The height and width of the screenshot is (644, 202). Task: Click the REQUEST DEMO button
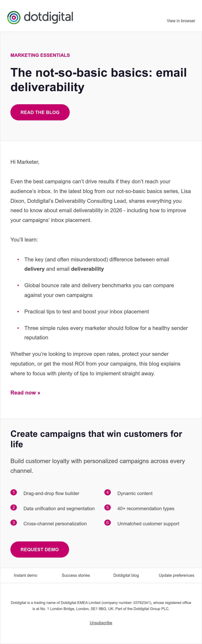(x=40, y=549)
